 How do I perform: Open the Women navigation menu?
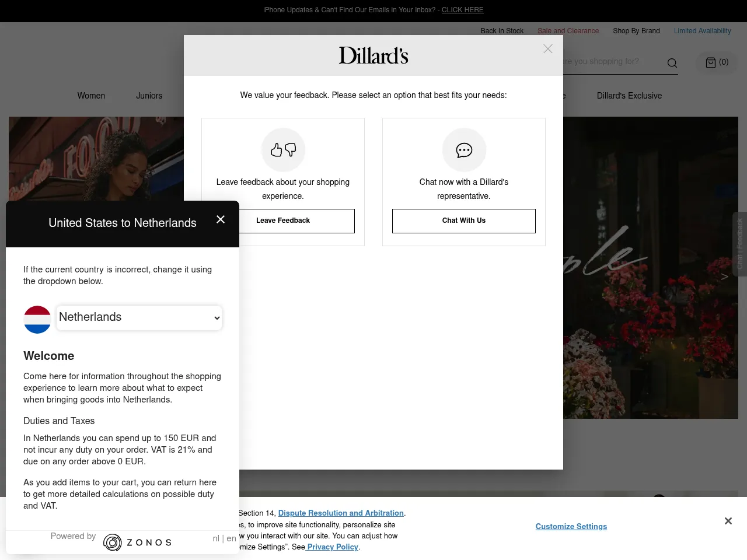point(91,96)
